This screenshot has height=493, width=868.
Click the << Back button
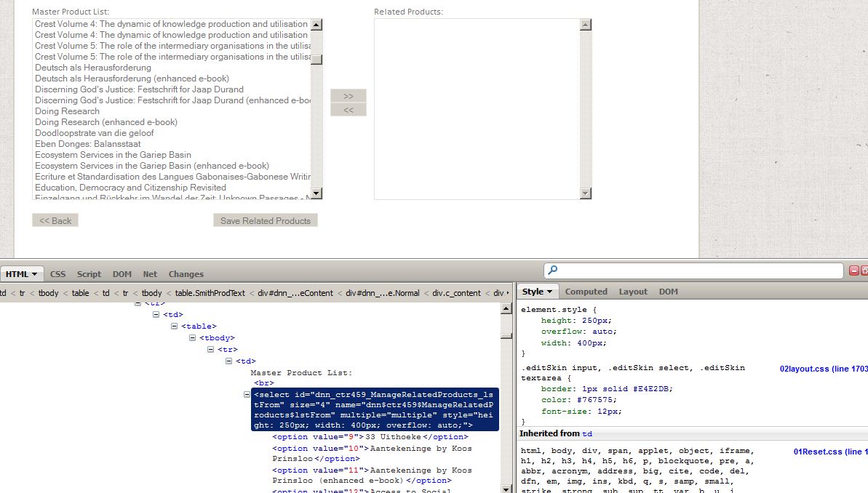(x=55, y=221)
